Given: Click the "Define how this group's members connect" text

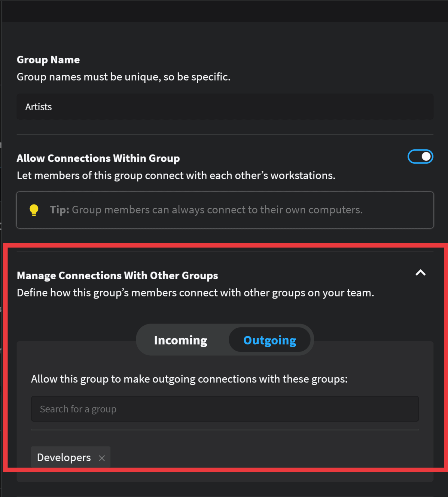Looking at the screenshot, I should [195, 293].
